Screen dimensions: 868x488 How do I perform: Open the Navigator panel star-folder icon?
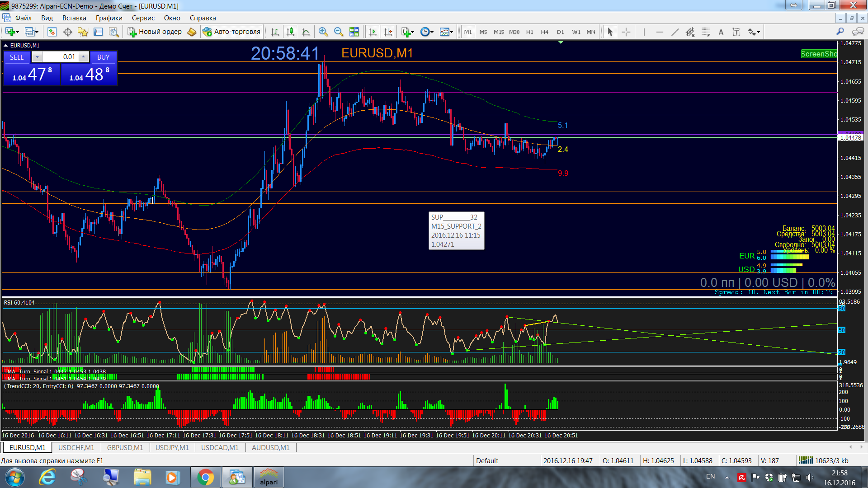point(83,32)
